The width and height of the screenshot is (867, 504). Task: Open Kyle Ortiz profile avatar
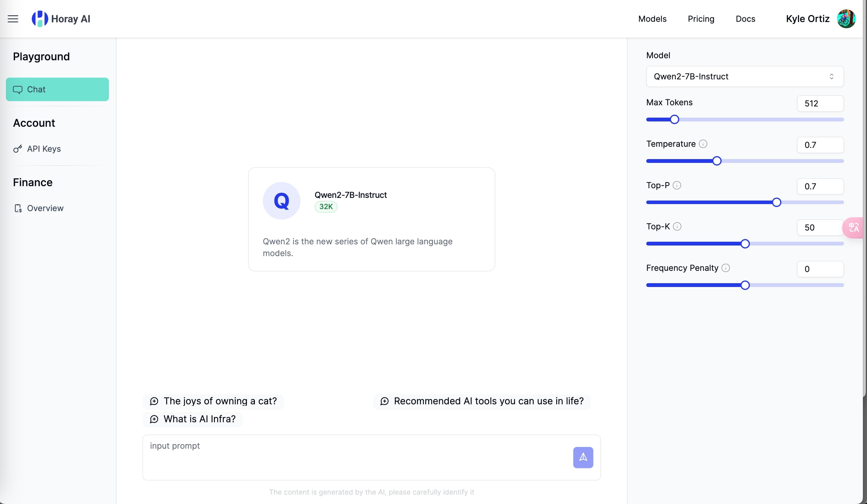point(846,19)
